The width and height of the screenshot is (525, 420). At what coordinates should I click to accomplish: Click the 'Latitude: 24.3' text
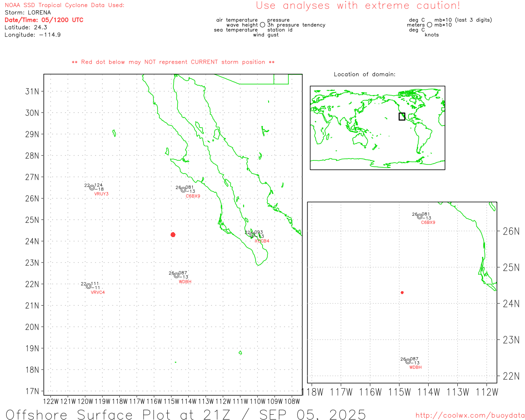[x=26, y=27]
